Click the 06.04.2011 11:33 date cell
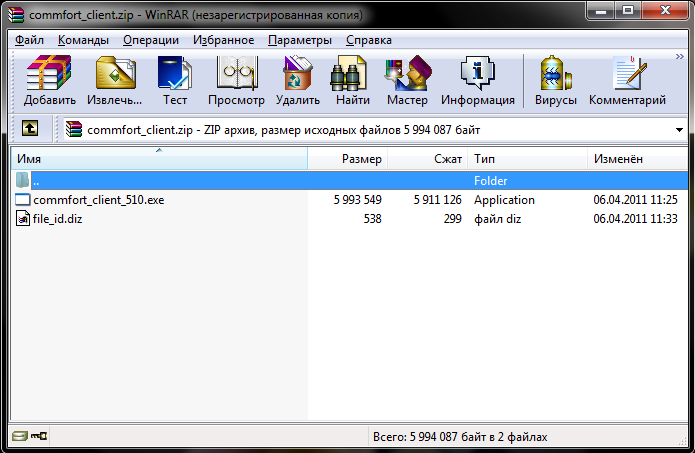The image size is (695, 453). point(635,219)
